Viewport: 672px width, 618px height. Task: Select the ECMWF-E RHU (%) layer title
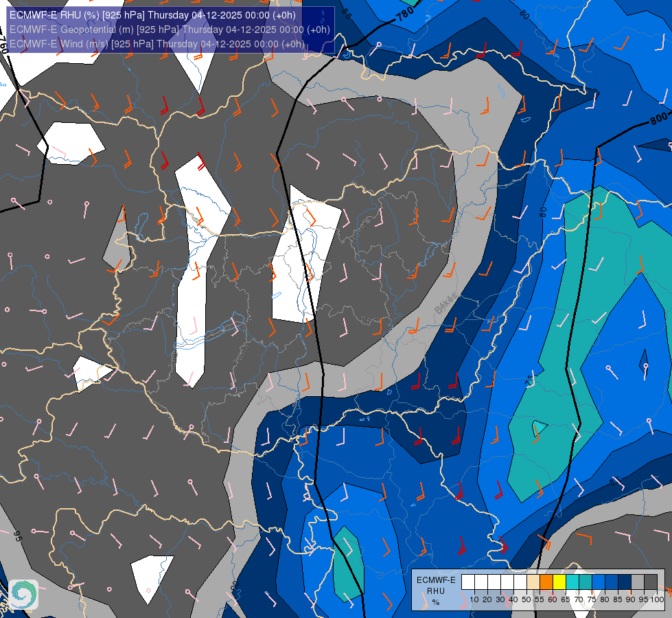(152, 15)
